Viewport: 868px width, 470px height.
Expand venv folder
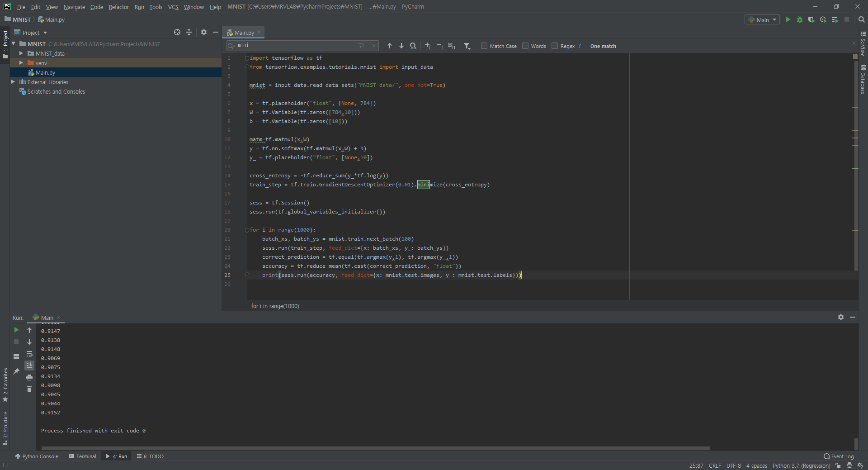click(21, 63)
